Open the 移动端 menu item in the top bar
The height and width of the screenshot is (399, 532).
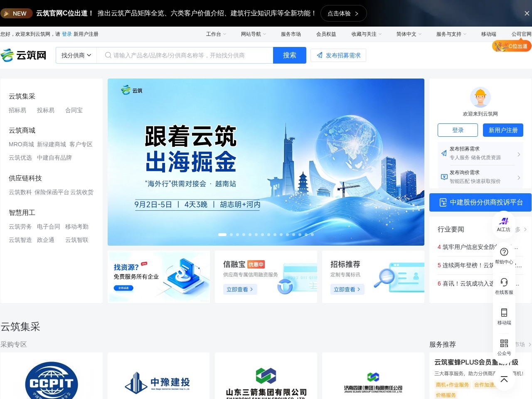pos(489,34)
